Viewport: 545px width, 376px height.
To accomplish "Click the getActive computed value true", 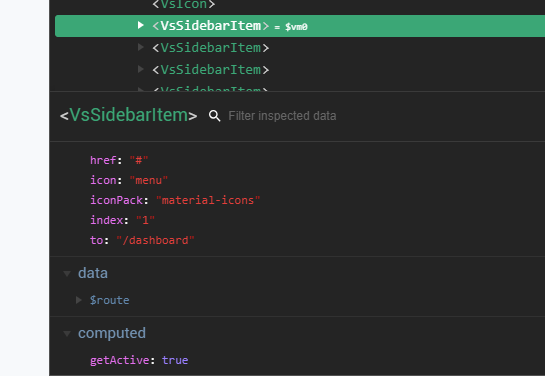I will tap(175, 360).
